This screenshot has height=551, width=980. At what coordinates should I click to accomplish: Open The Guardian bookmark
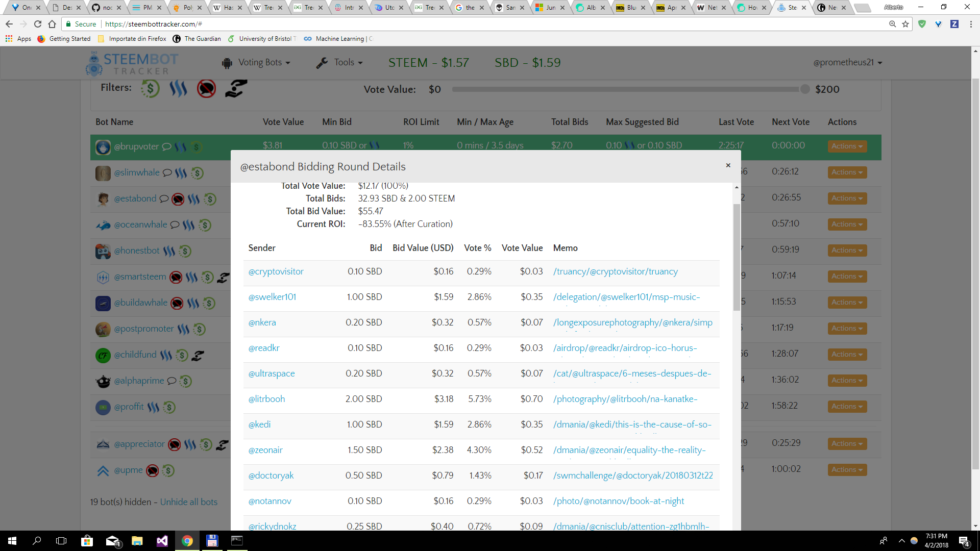197,39
